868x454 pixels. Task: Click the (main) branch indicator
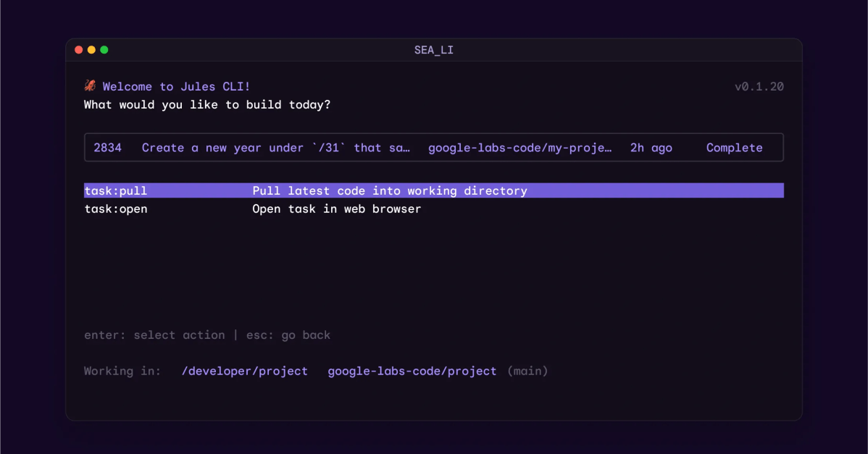click(527, 371)
